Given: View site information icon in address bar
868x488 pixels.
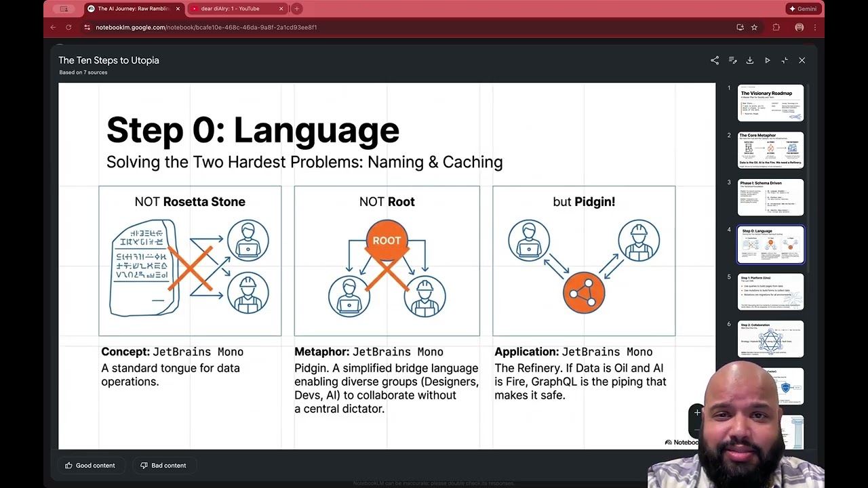Looking at the screenshot, I should (x=87, y=27).
